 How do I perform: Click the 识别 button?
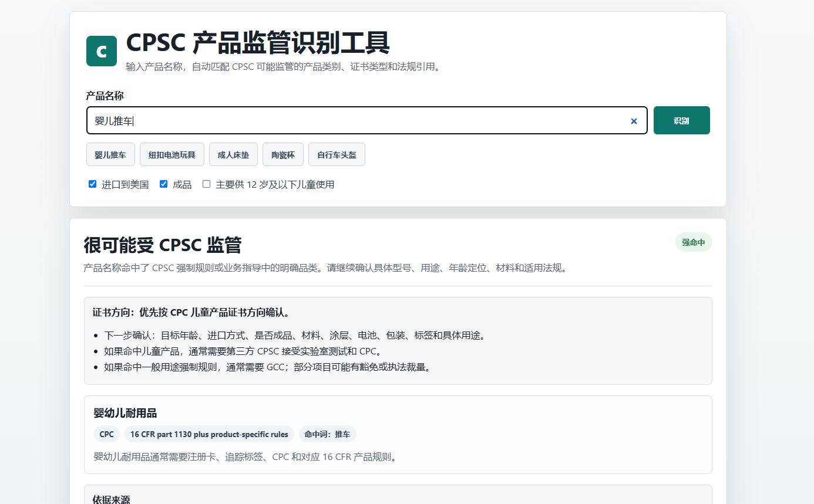681,120
